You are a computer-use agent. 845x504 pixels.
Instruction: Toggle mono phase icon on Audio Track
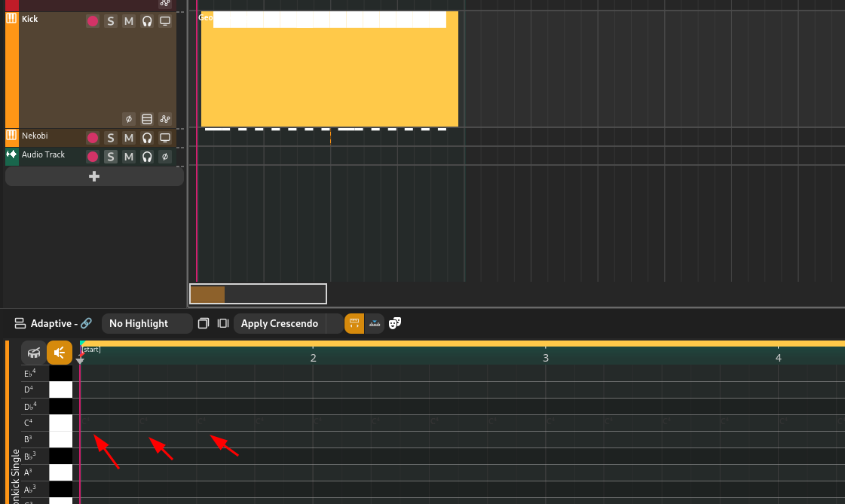[x=165, y=157]
